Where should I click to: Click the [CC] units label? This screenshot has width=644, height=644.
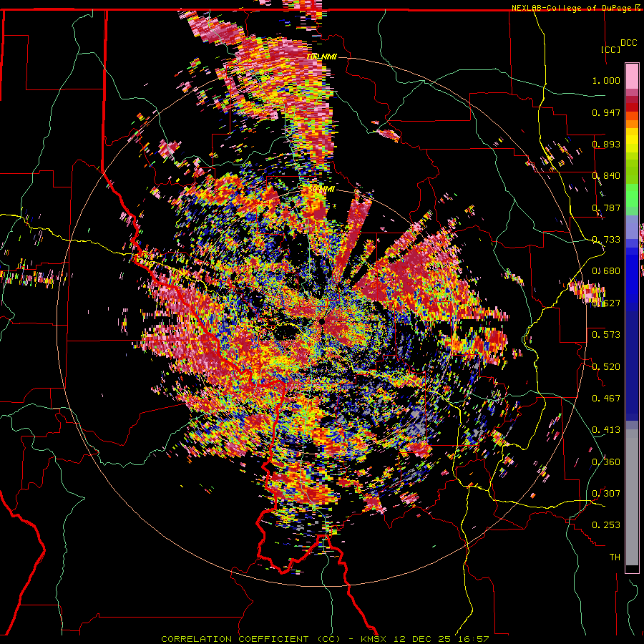pos(611,49)
